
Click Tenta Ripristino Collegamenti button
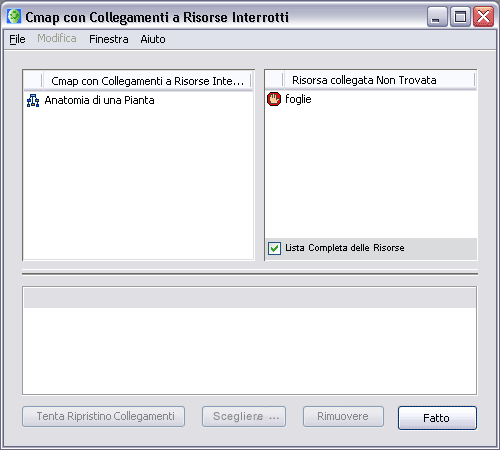(x=103, y=416)
